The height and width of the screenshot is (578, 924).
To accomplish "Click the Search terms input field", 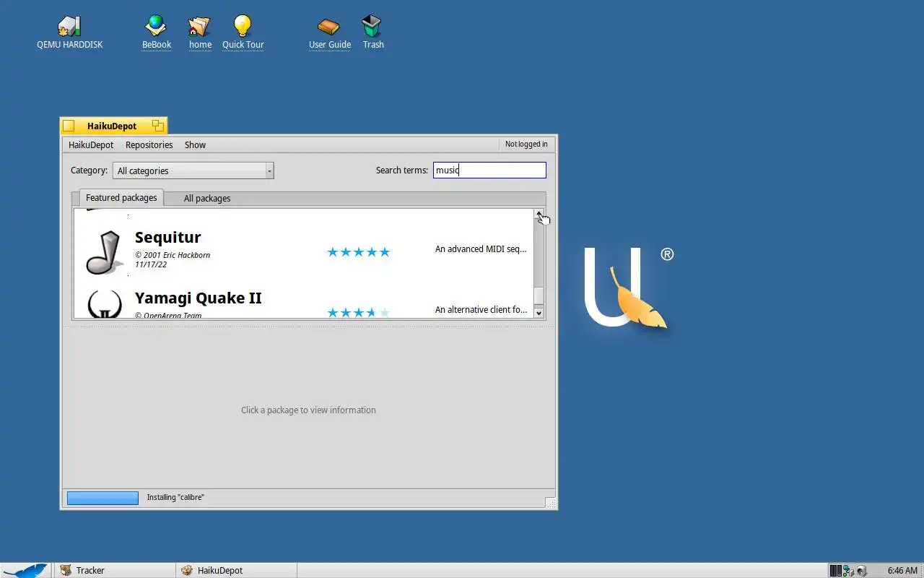I will (x=489, y=171).
